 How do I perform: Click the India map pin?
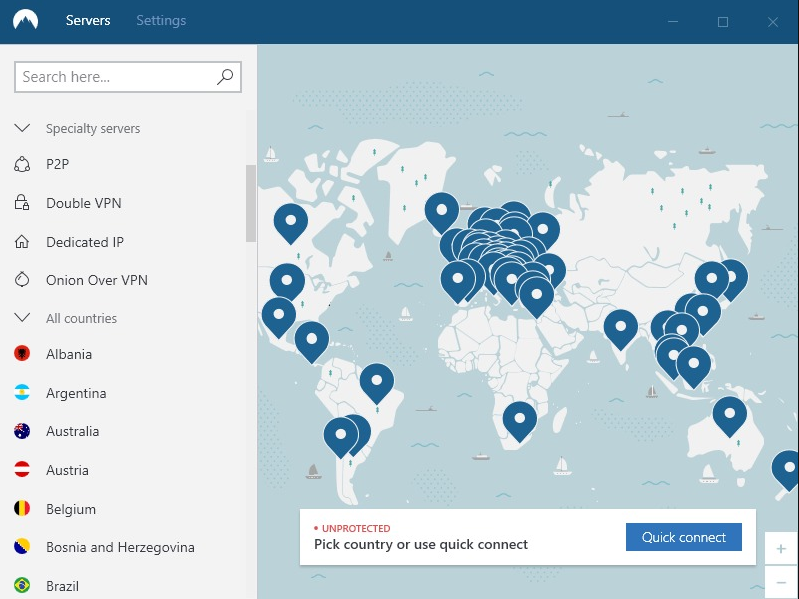pos(621,329)
